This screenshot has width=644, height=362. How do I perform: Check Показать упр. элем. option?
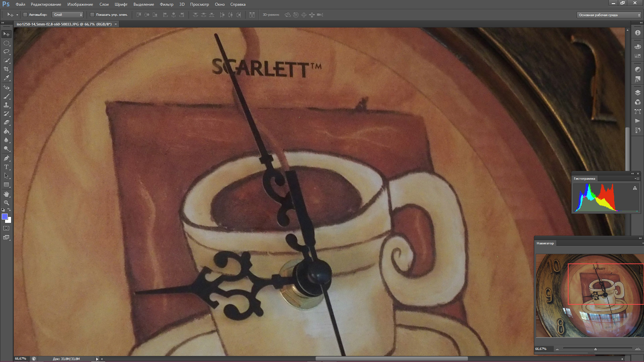tap(92, 15)
